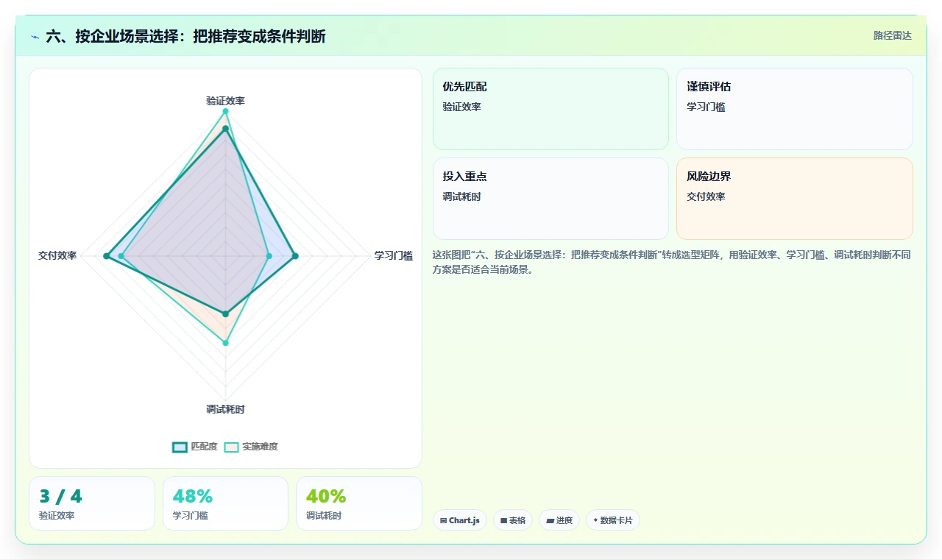Image resolution: width=942 pixels, height=560 pixels.
Task: Click 实施难度 data point on 验证效率 axis
Action: (225, 111)
